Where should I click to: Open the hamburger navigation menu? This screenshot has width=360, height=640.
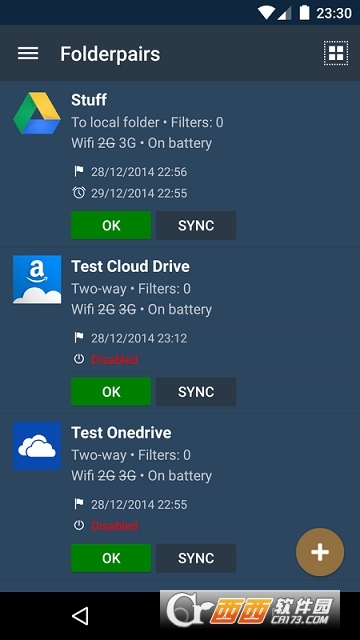[x=28, y=53]
